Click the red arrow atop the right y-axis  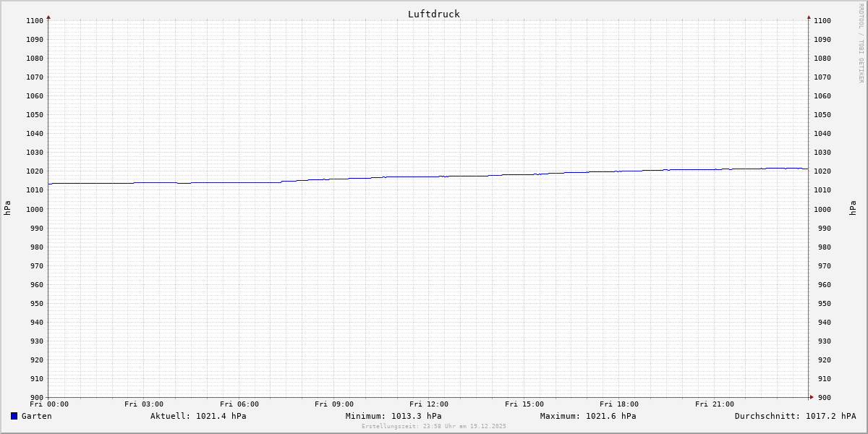pos(809,17)
